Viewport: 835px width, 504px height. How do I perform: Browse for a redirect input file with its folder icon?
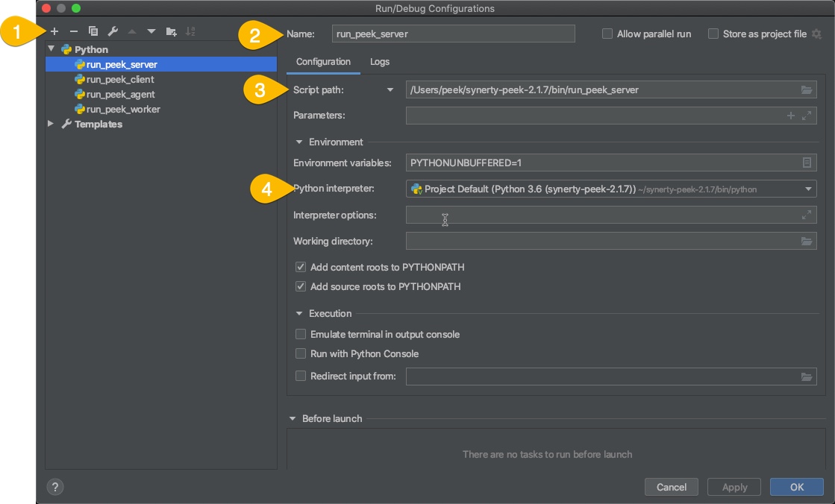[x=806, y=377]
